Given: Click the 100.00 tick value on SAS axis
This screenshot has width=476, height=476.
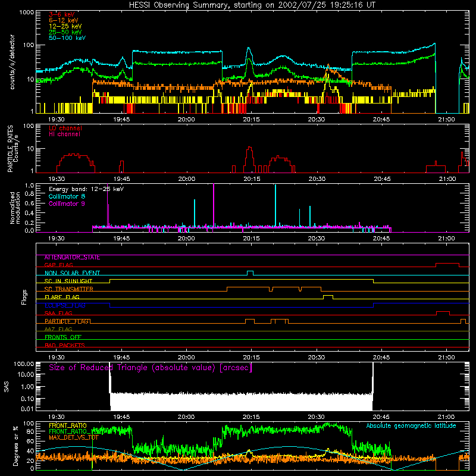Looking at the screenshot, I should [x=24, y=364].
